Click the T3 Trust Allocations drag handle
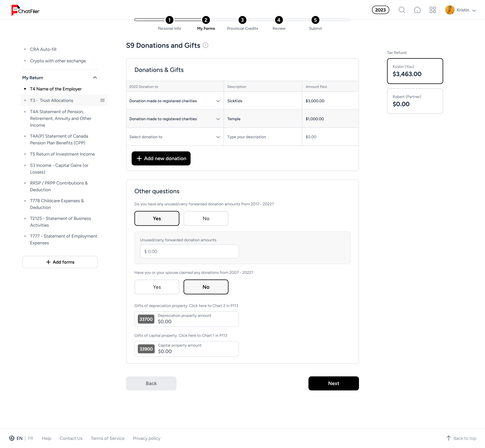This screenshot has height=448, width=485. pos(102,100)
